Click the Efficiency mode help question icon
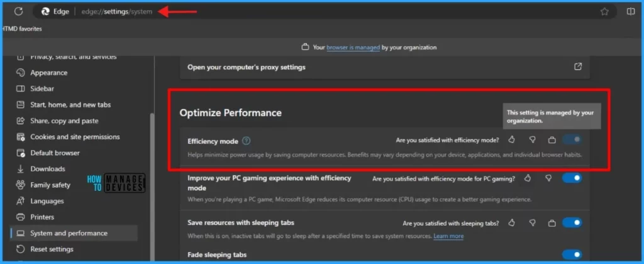This screenshot has height=264, width=644. [246, 141]
